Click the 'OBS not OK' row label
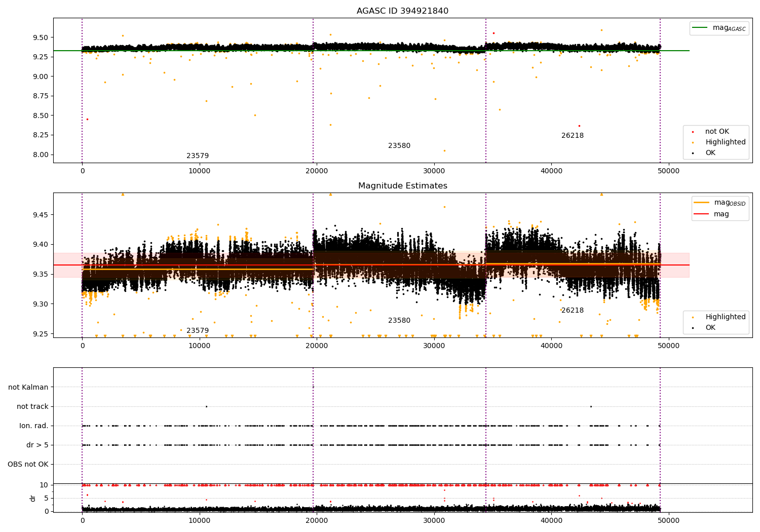 (28, 465)
